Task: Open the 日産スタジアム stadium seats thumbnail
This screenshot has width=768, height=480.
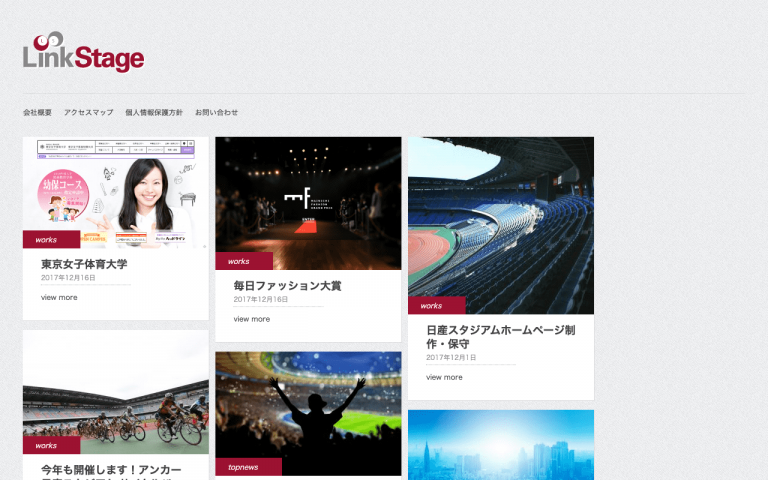Action: [501, 225]
